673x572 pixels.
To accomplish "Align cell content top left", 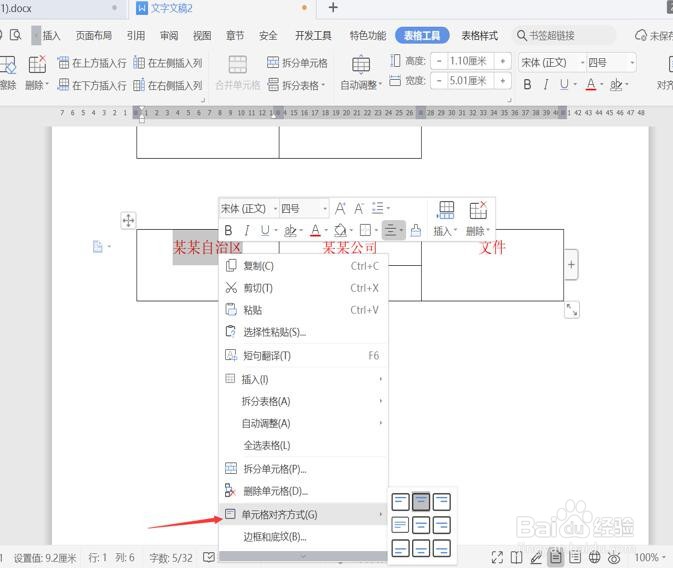I will point(400,502).
